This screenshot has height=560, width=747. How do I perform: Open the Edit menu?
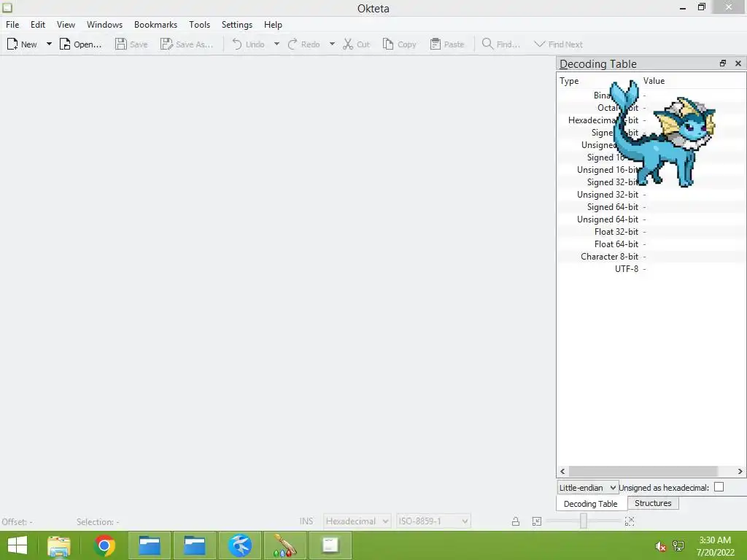[x=38, y=25]
